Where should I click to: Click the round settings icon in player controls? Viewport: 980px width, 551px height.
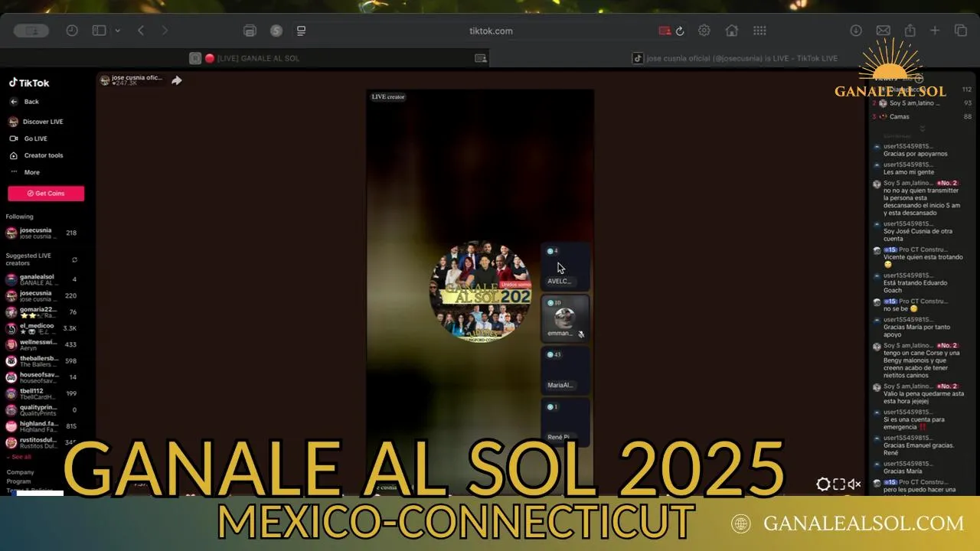[823, 484]
